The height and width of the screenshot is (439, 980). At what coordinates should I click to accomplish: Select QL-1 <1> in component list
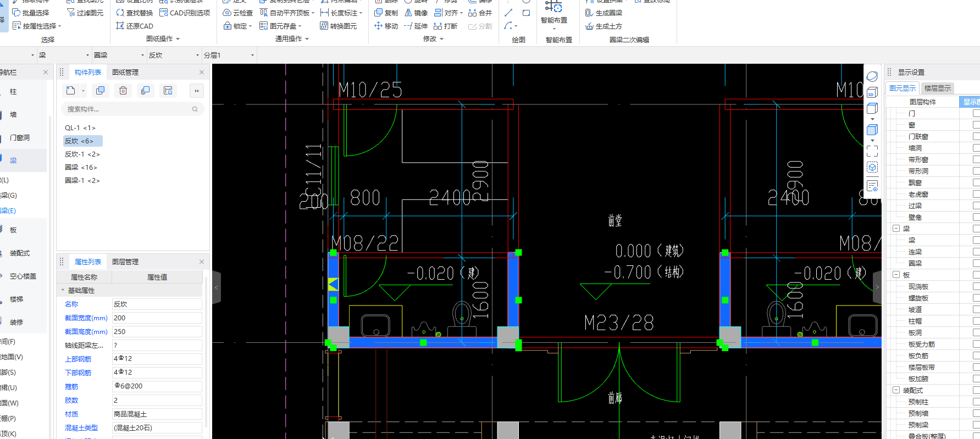(80, 128)
